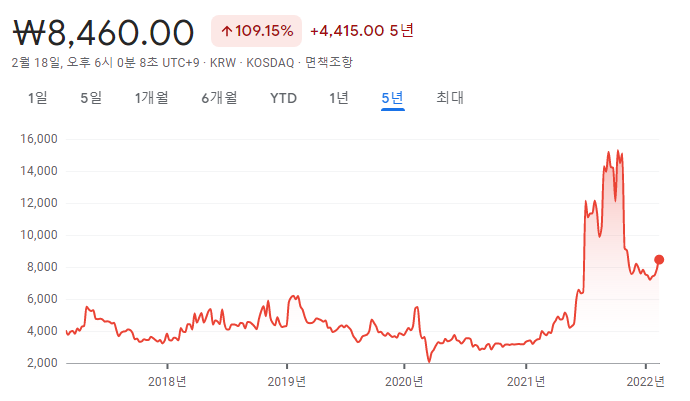The image size is (690, 401).
Task: Click the 2022년 x-axis label
Action: pos(646,382)
